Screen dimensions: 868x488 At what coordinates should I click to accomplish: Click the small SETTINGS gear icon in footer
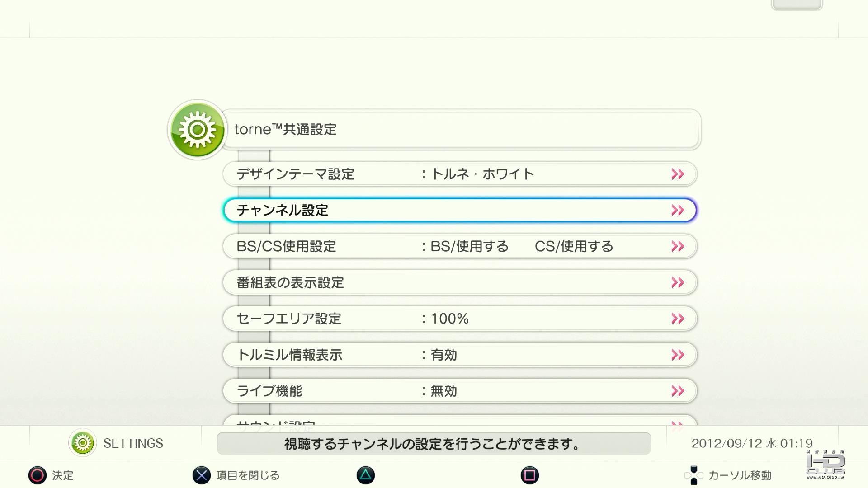(82, 443)
